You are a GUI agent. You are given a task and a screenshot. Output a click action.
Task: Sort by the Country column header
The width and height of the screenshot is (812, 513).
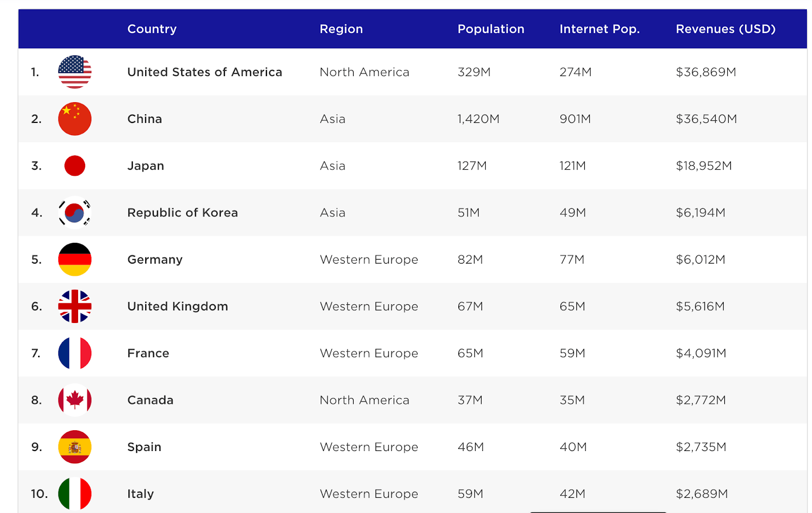coord(152,29)
